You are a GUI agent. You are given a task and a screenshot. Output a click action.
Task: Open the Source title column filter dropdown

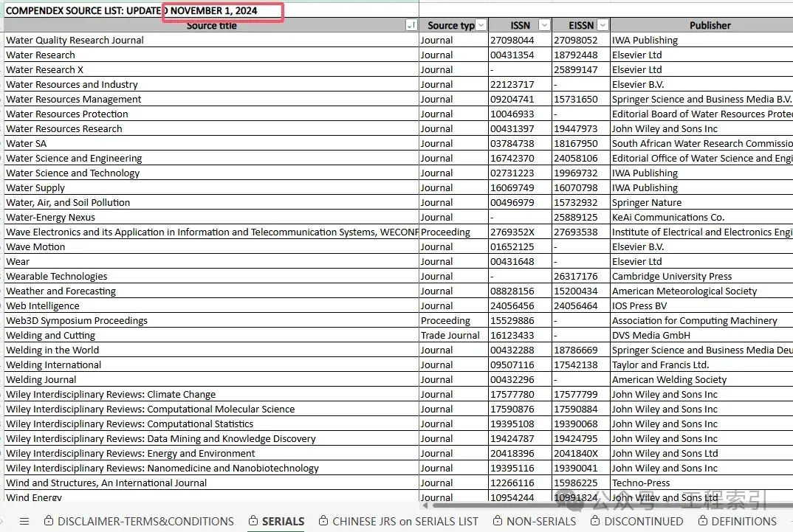coord(412,25)
